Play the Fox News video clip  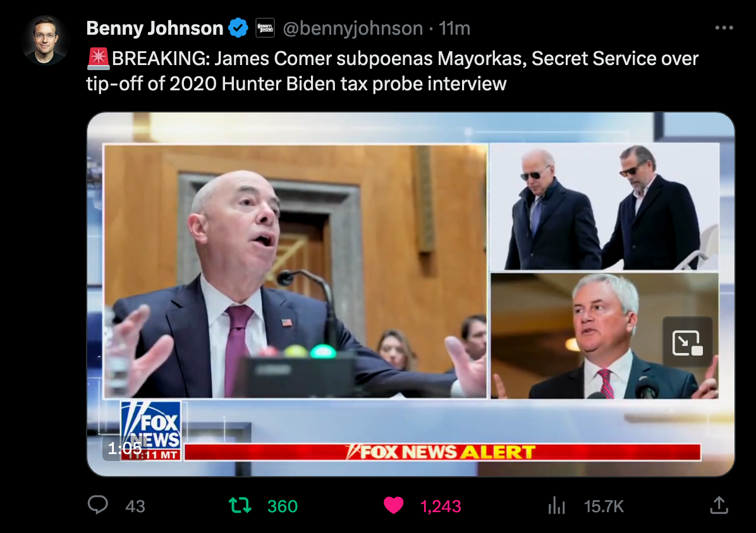pyautogui.click(x=411, y=294)
